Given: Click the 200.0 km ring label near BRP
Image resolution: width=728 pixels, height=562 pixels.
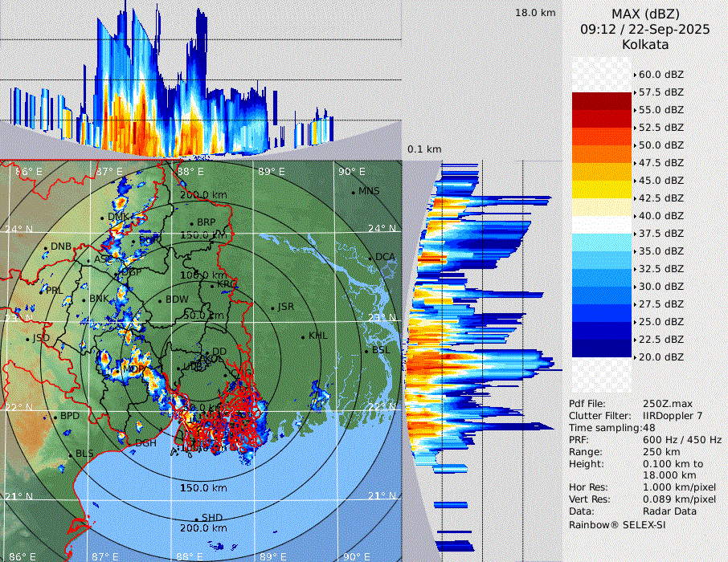Looking at the screenshot, I should point(203,195).
